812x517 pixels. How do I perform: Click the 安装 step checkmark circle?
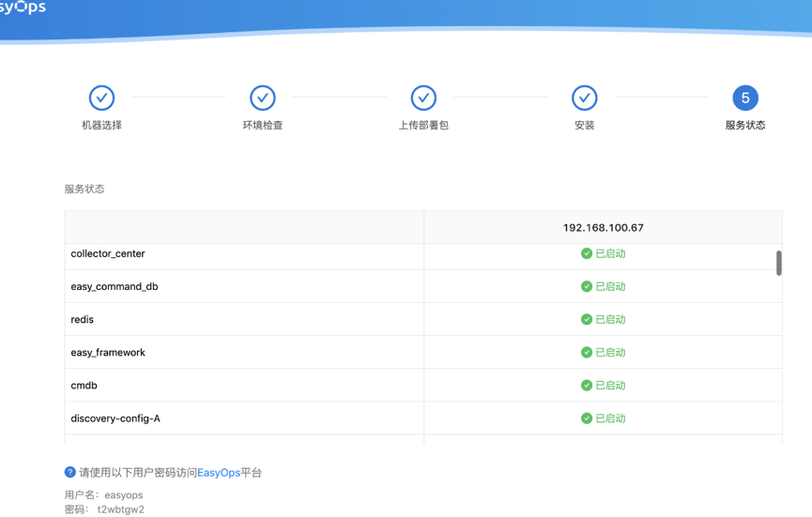coord(585,98)
